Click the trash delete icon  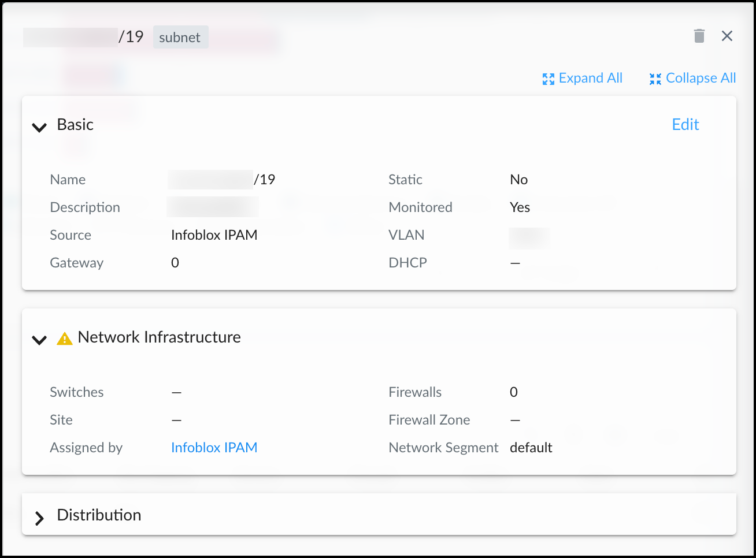tap(699, 36)
